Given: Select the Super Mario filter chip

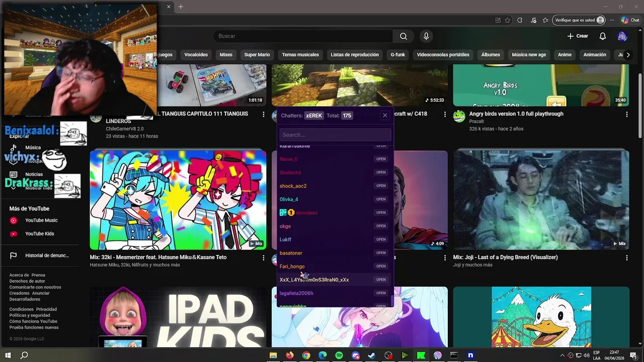Looking at the screenshot, I should click(257, 55).
